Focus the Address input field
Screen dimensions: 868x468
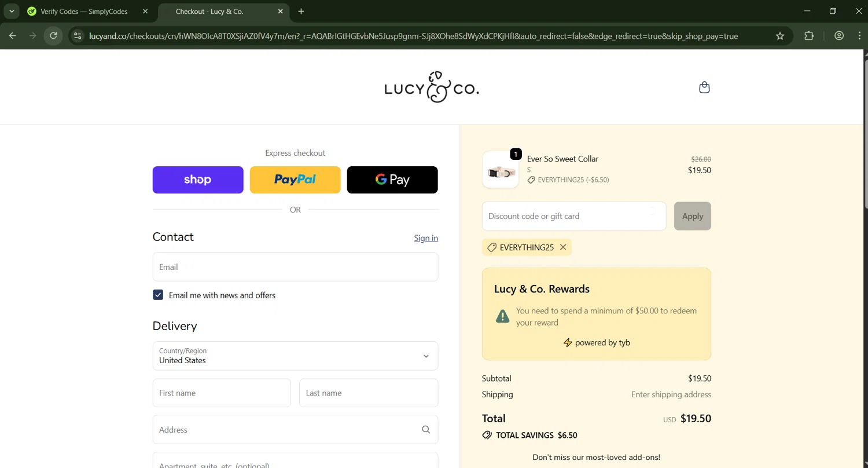click(x=295, y=430)
